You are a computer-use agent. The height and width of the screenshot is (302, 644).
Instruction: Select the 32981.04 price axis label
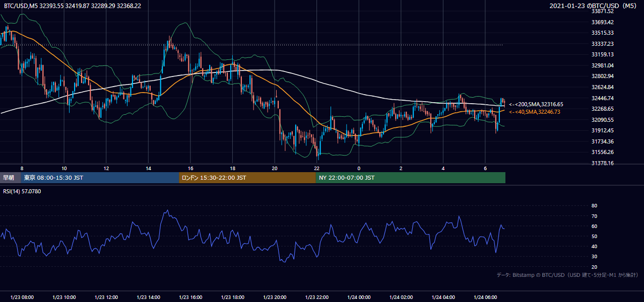(x=602, y=65)
